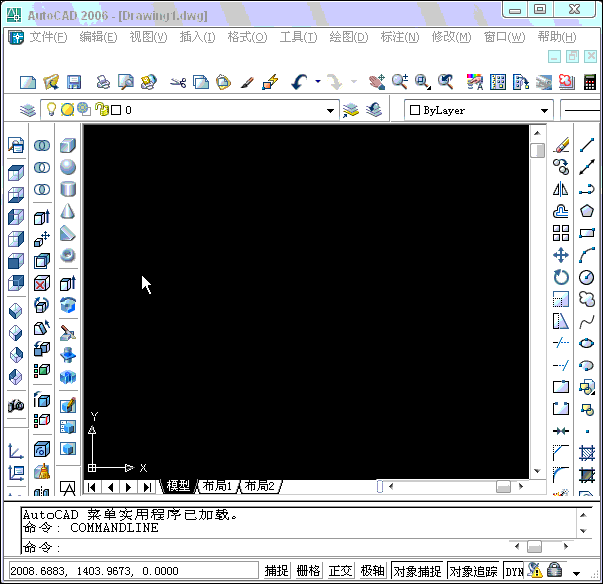Viewport: 603px width, 584px height.
Task: Open Plot Preview icon
Action: coord(126,82)
